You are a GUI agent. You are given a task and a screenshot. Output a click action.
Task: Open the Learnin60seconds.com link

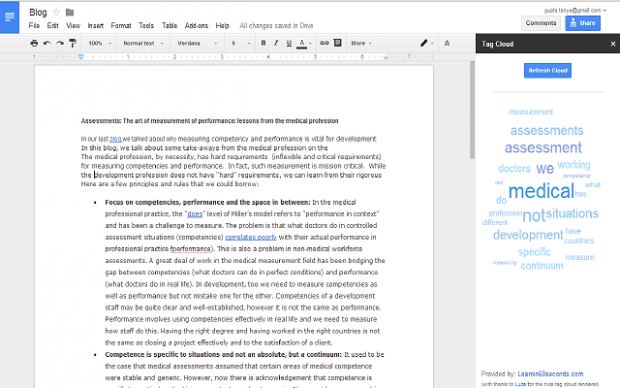[550, 374]
